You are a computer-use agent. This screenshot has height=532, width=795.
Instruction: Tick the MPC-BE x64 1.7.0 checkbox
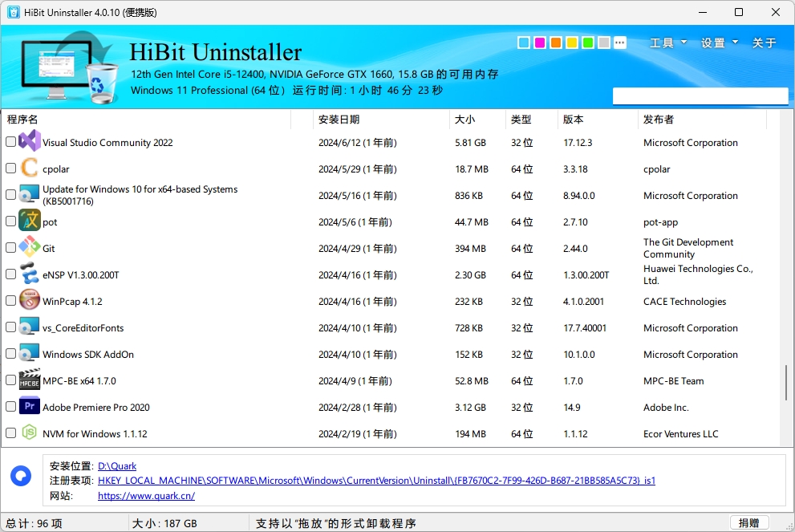[10, 380]
